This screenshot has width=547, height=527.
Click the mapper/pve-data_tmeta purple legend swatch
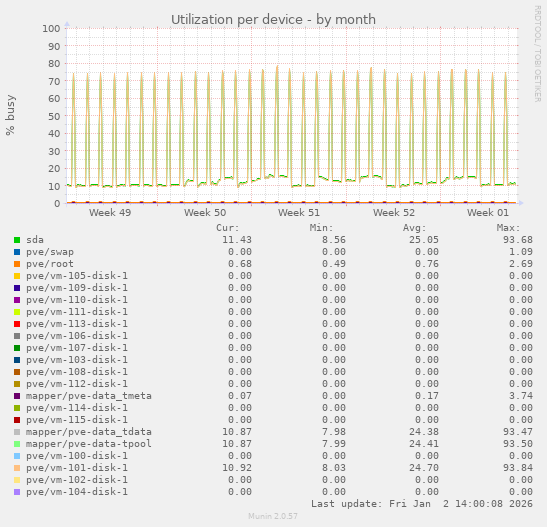click(x=17, y=396)
